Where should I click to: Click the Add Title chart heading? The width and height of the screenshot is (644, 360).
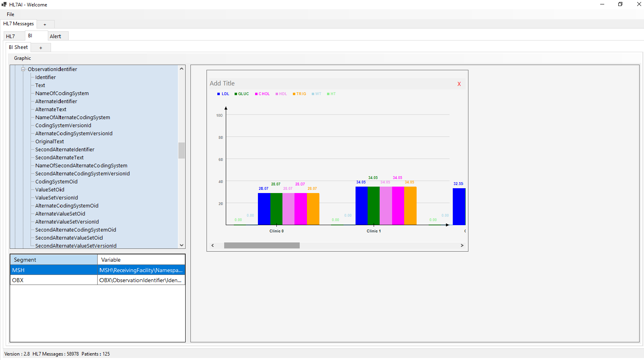tap(222, 83)
